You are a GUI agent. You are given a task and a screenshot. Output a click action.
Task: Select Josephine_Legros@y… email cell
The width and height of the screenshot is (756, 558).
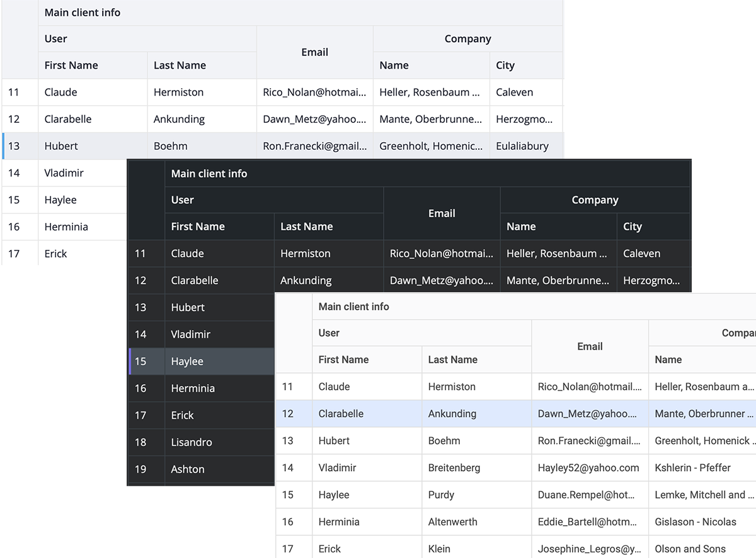coord(590,549)
